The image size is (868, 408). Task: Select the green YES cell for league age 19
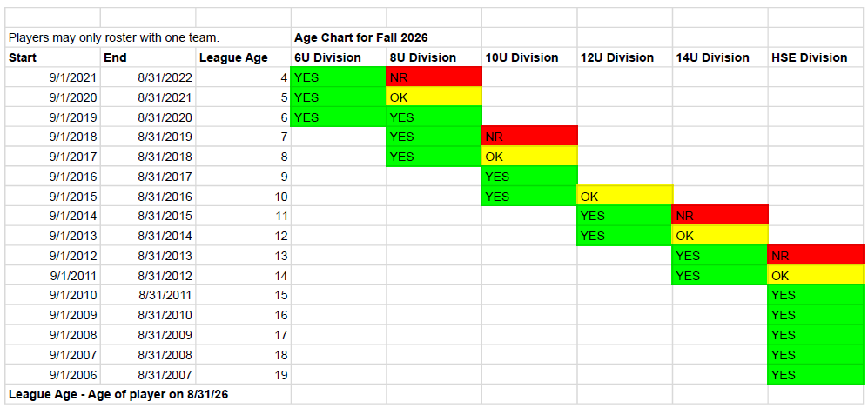pos(816,375)
